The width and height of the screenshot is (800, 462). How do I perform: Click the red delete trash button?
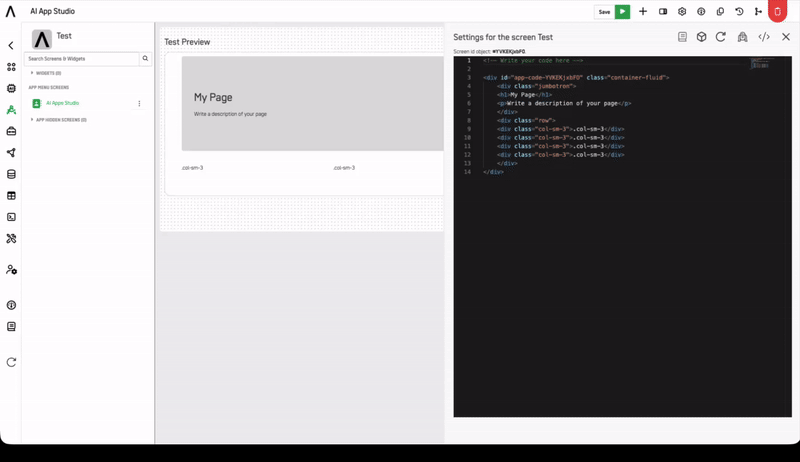tap(778, 11)
